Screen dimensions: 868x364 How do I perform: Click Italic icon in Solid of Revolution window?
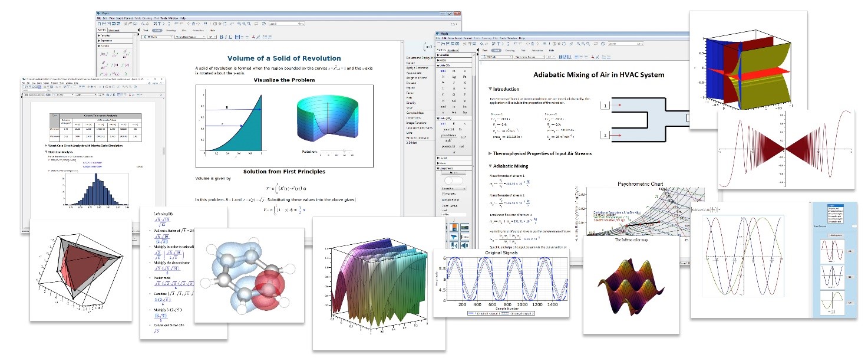click(226, 37)
